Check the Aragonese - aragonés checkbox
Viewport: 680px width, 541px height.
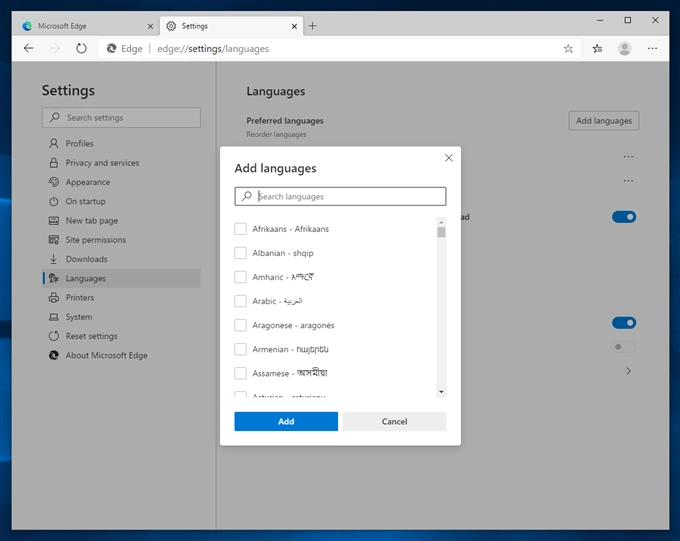click(x=240, y=325)
